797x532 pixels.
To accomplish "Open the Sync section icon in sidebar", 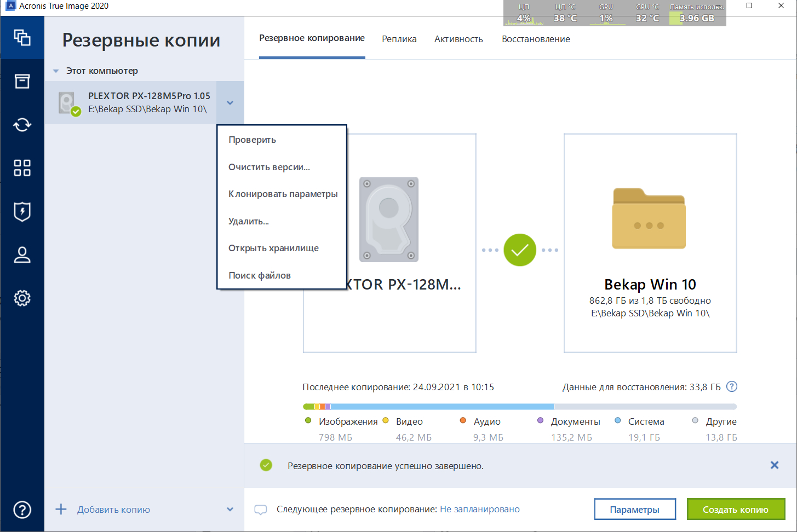I will click(x=22, y=125).
